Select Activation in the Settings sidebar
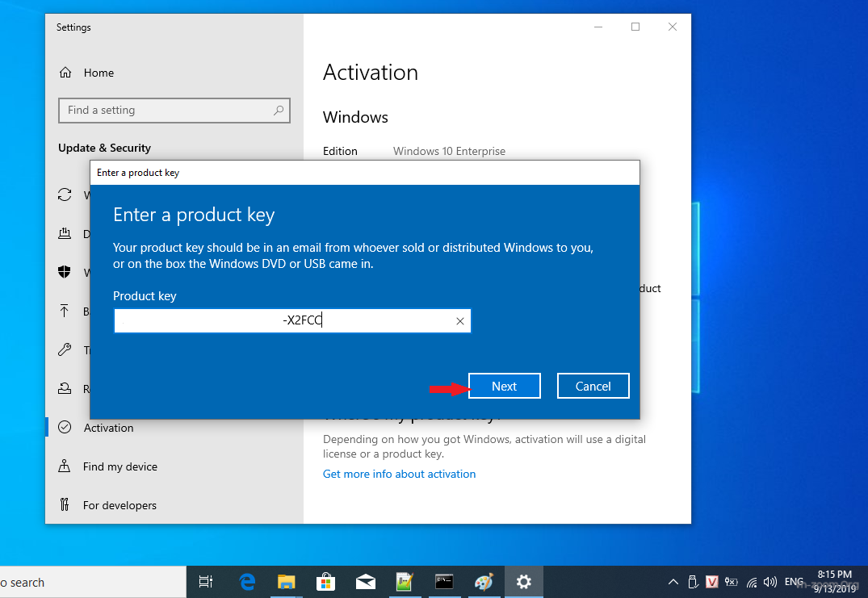The width and height of the screenshot is (868, 598). [x=108, y=428]
